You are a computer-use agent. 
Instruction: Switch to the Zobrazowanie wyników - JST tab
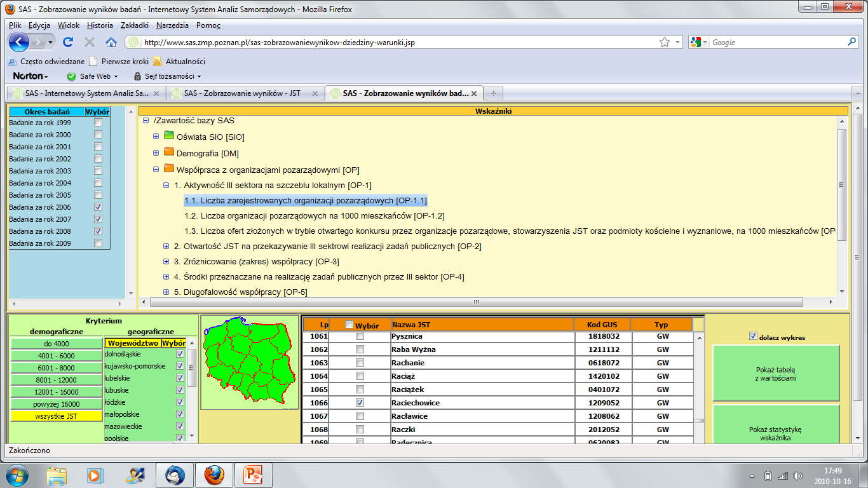click(245, 93)
